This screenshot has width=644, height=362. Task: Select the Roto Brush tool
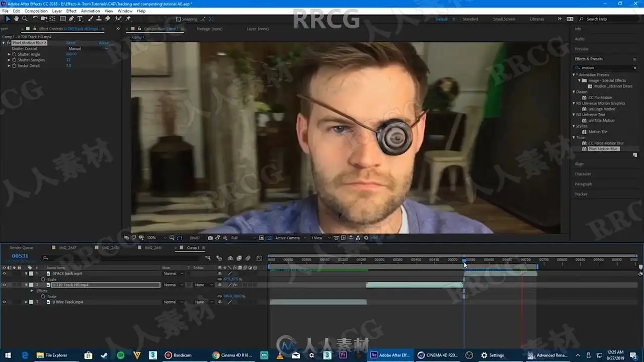[118, 19]
